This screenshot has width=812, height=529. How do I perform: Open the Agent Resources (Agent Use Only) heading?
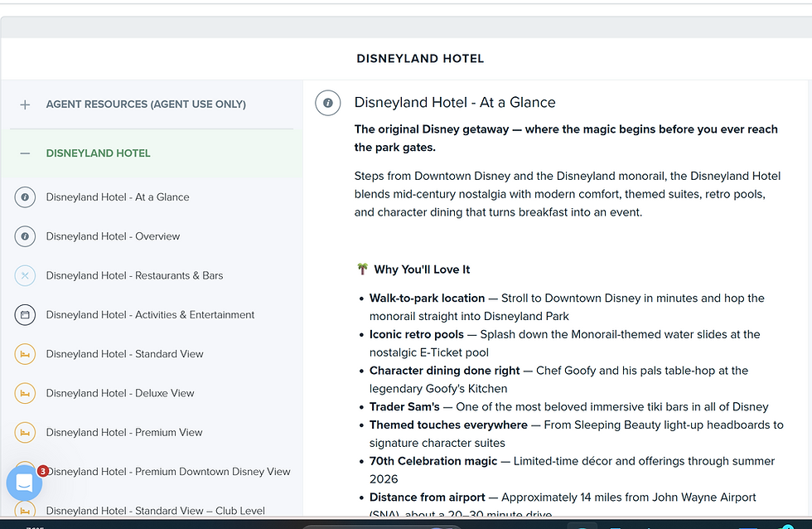(146, 104)
